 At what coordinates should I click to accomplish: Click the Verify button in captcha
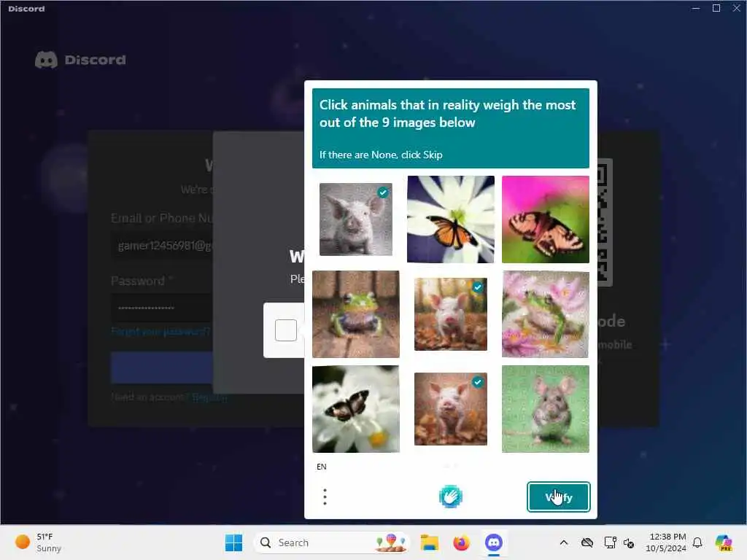pyautogui.click(x=558, y=497)
